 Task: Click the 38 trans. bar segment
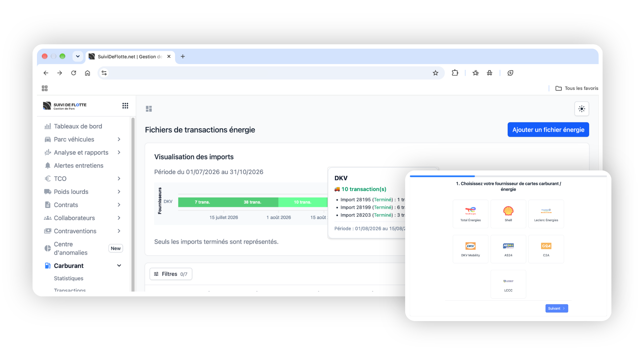pos(252,202)
